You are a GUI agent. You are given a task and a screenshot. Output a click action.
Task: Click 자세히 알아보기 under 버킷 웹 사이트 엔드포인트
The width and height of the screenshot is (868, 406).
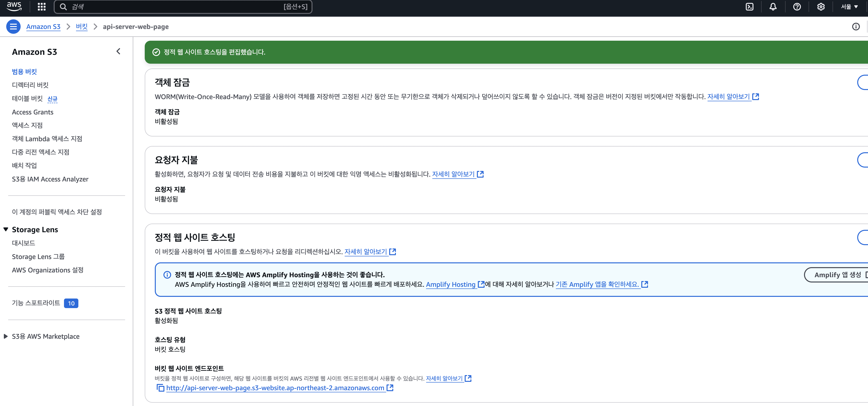pyautogui.click(x=445, y=378)
